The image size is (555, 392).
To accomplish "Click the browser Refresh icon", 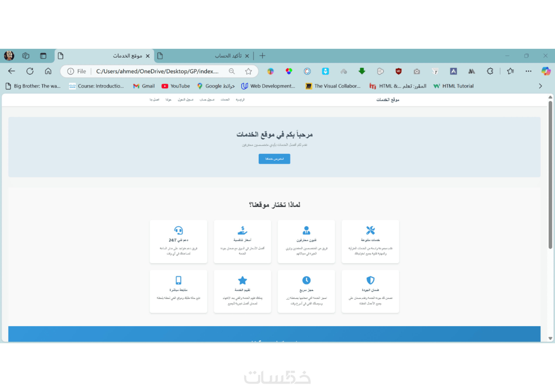I will point(30,71).
